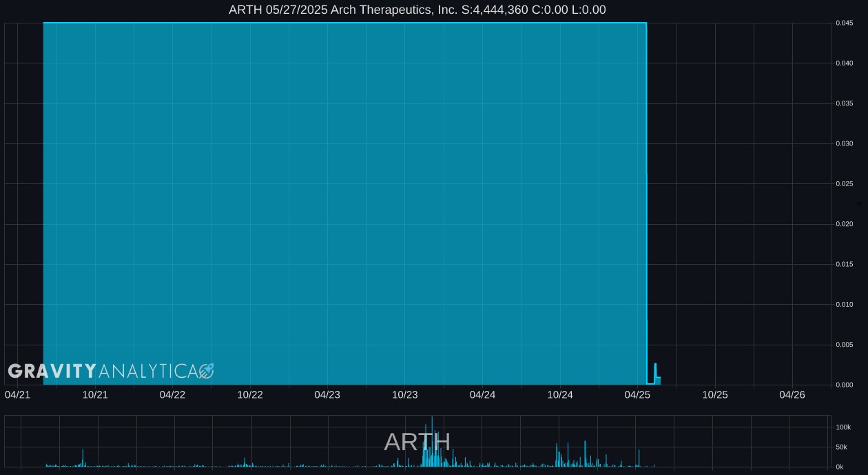Click the 0.000 price axis label
868x475 pixels.
pyautogui.click(x=845, y=385)
